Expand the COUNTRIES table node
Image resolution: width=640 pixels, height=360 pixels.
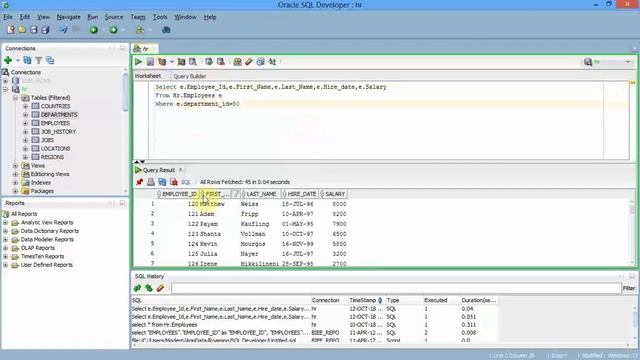point(25,106)
